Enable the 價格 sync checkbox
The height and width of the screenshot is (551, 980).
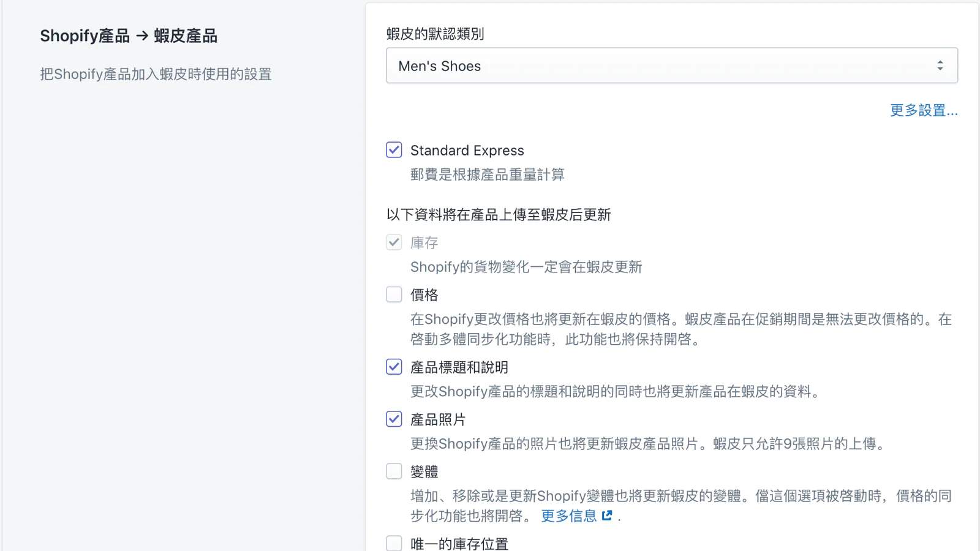tap(394, 294)
